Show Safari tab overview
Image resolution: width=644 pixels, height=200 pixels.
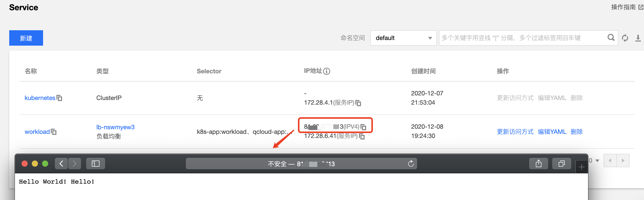[562, 164]
